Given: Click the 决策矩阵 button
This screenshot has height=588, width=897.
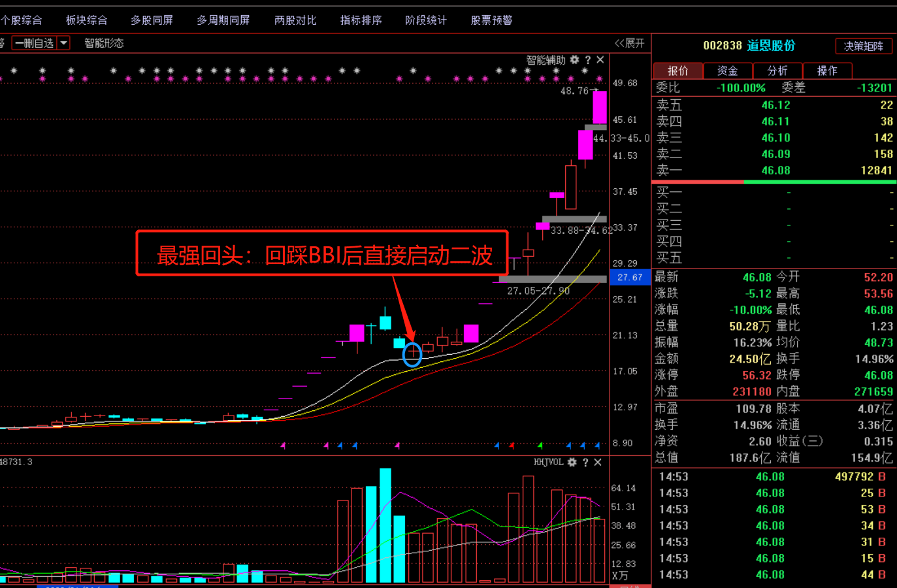Looking at the screenshot, I should (x=864, y=46).
